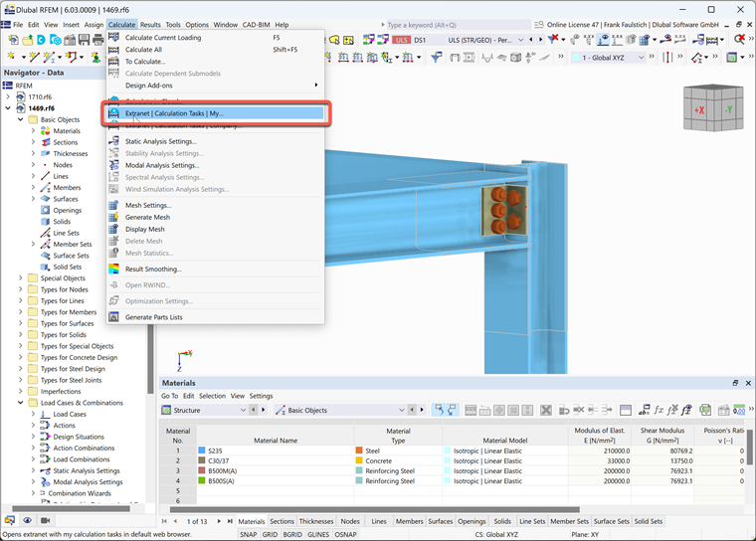Click the C30/37 material color swatch
Screen dimensions: 756x541
(x=202, y=460)
